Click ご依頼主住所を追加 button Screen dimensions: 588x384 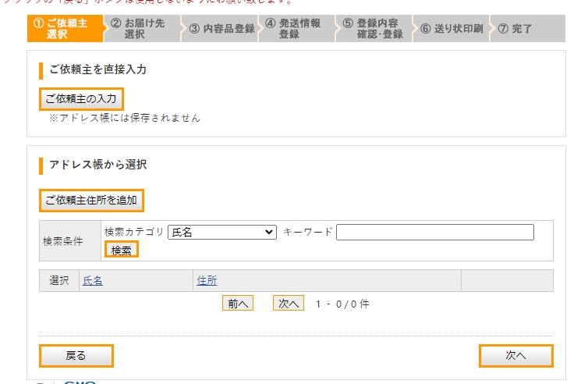(91, 201)
